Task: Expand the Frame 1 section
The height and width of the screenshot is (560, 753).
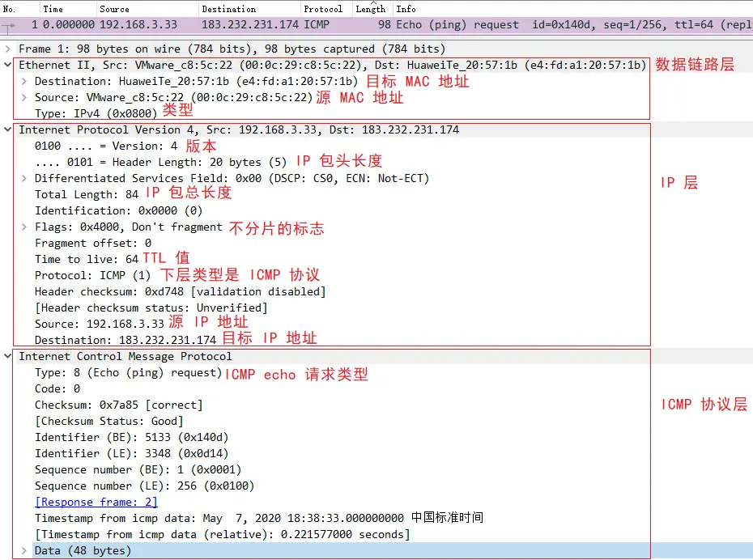Action: pyautogui.click(x=8, y=49)
